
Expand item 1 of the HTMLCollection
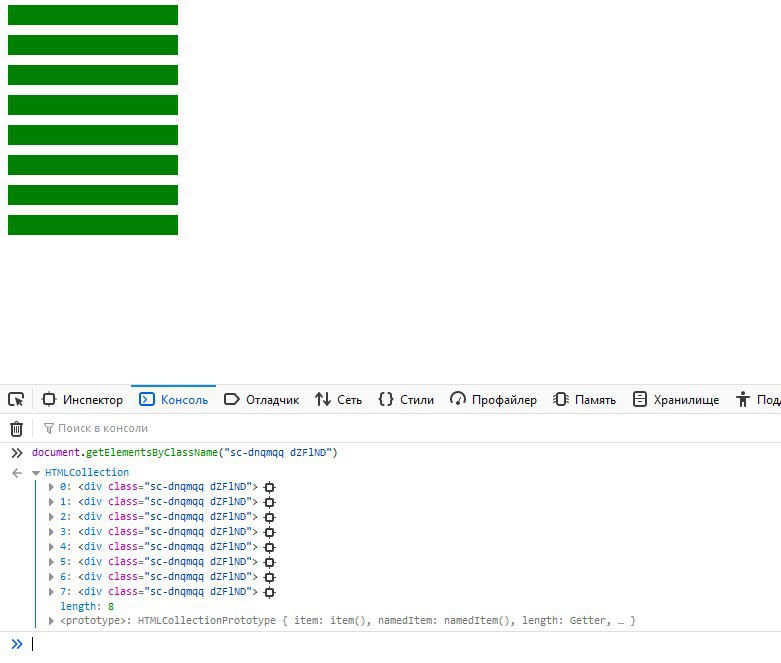51,502
